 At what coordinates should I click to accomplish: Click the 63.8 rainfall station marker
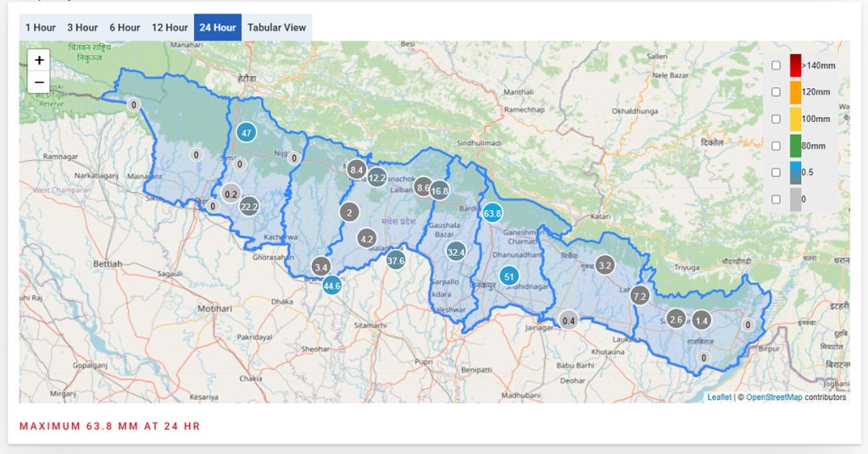pyautogui.click(x=492, y=213)
